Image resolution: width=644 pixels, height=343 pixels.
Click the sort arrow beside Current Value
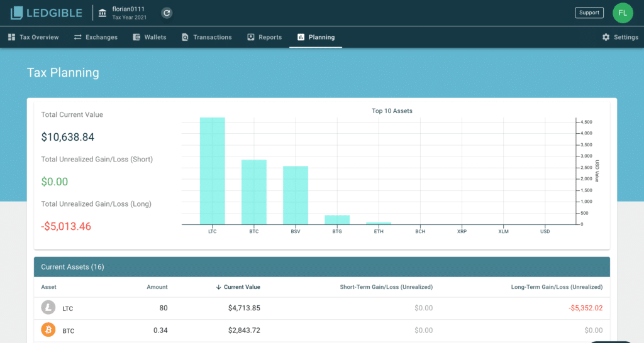coord(218,287)
